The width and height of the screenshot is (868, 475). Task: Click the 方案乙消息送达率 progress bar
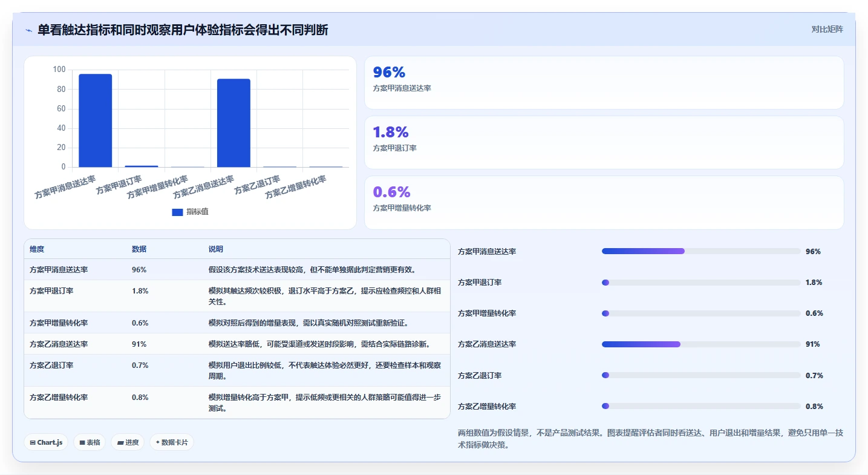(701, 344)
